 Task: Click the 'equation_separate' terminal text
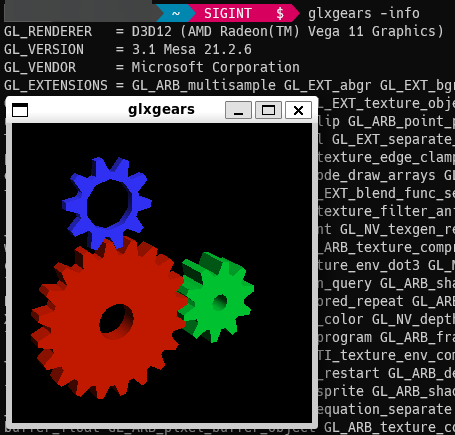(x=385, y=409)
